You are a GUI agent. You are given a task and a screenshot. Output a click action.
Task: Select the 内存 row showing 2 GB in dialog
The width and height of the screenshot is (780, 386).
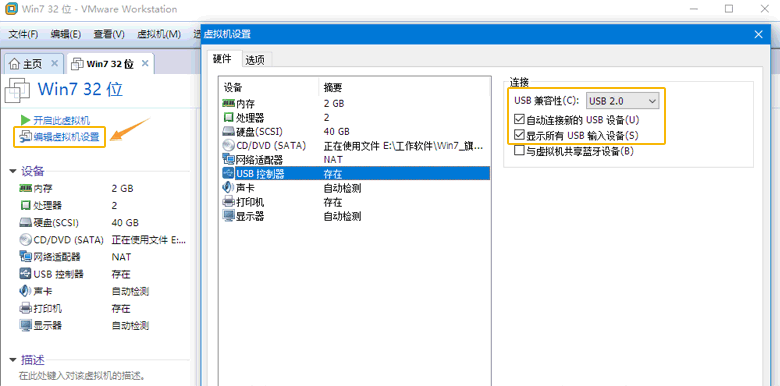[x=356, y=103]
